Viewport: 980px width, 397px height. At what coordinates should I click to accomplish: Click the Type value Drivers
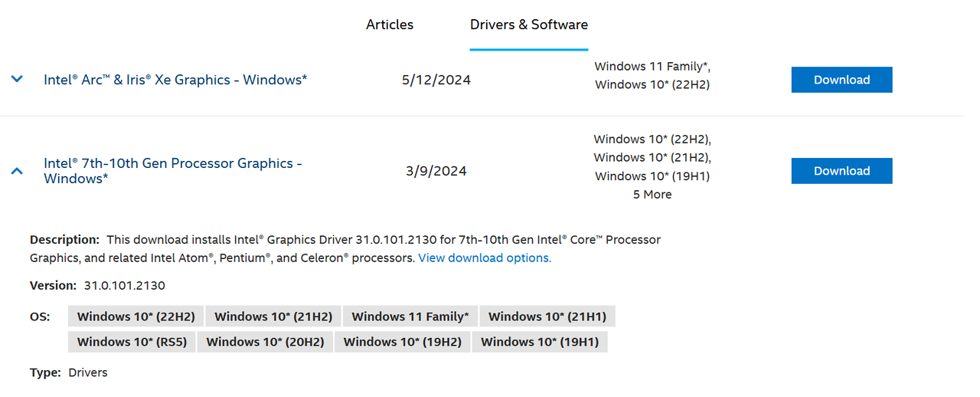pos(88,373)
